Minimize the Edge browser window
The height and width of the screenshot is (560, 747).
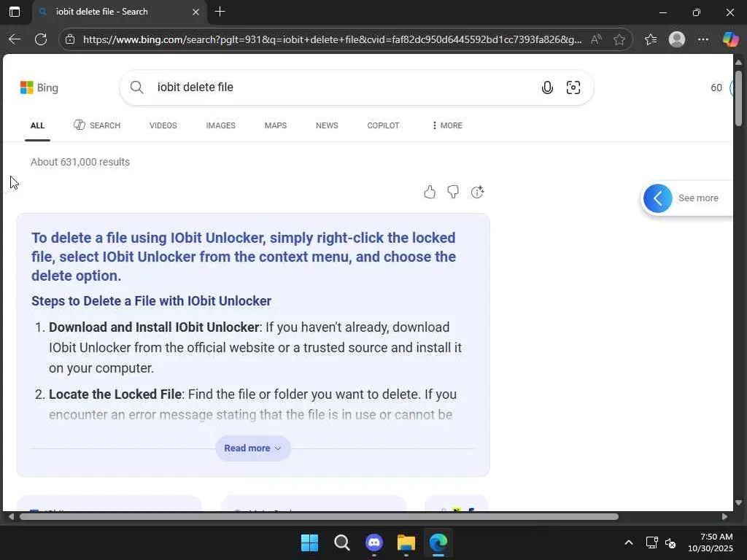click(x=662, y=12)
